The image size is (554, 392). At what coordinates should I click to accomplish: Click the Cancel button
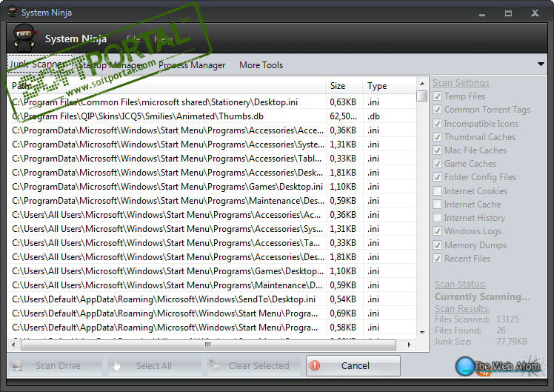[x=353, y=365]
